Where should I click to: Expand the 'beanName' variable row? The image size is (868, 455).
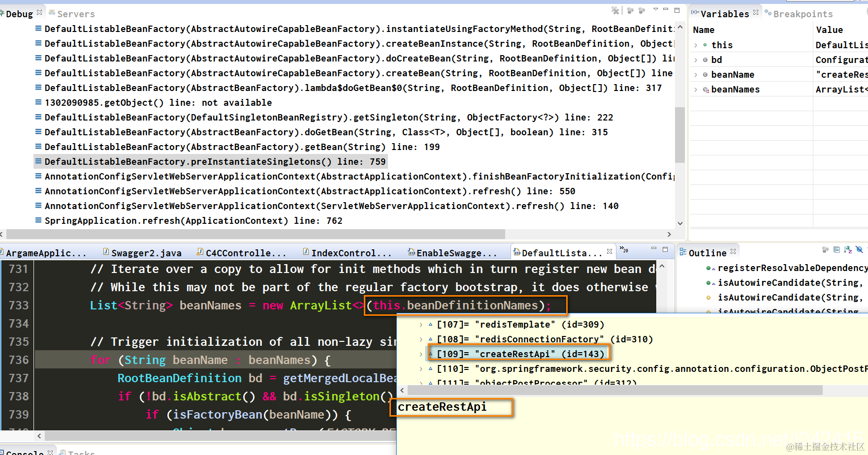[x=696, y=75]
